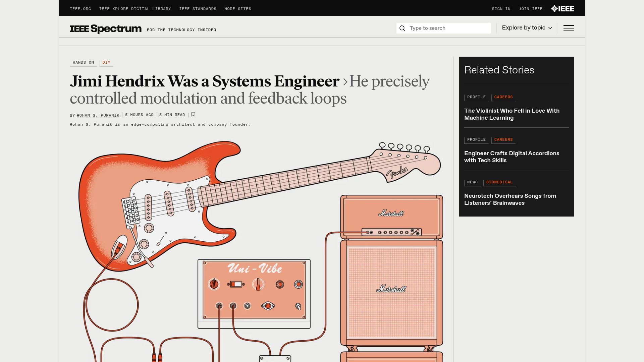Click the NEWS tag in Related Stories

point(472,182)
